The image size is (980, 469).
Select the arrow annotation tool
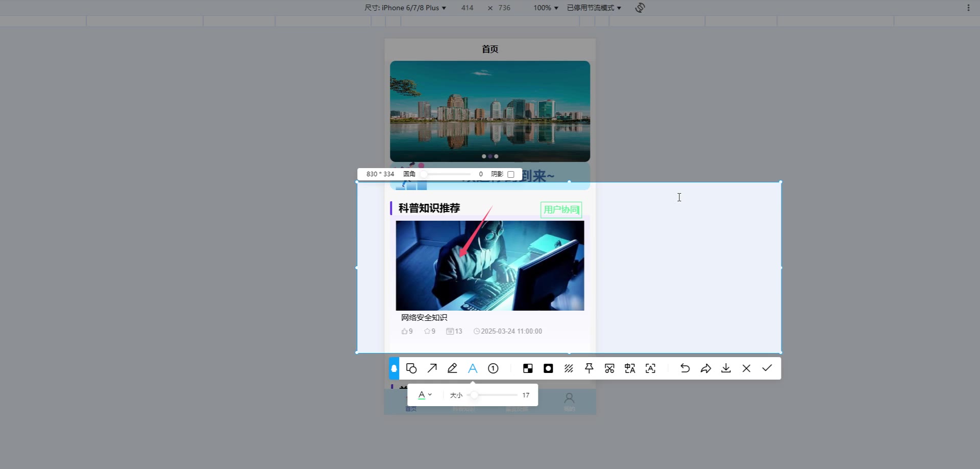(432, 368)
